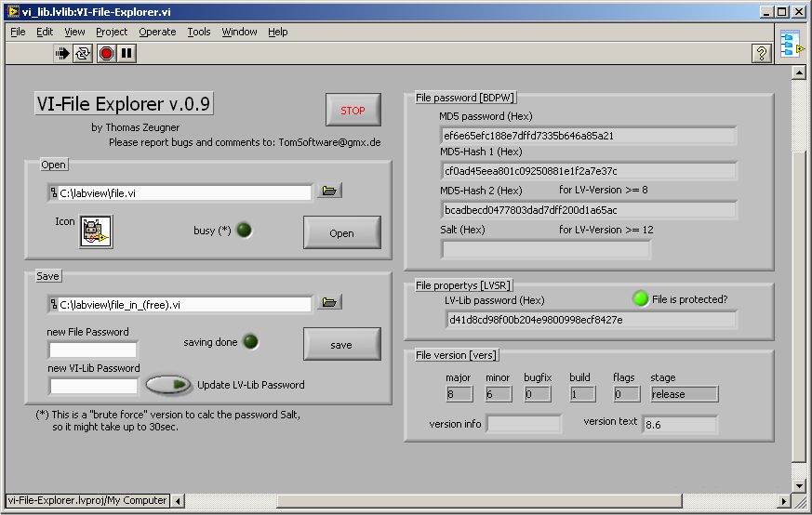Click the horizontal scrollbar thumb
This screenshot has width=812, height=515.
[x=479, y=501]
